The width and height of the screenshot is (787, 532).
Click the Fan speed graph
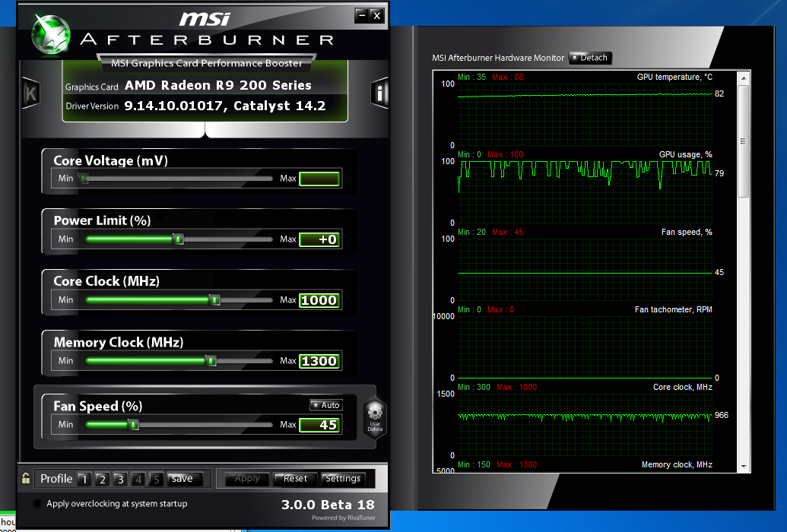coord(585,270)
